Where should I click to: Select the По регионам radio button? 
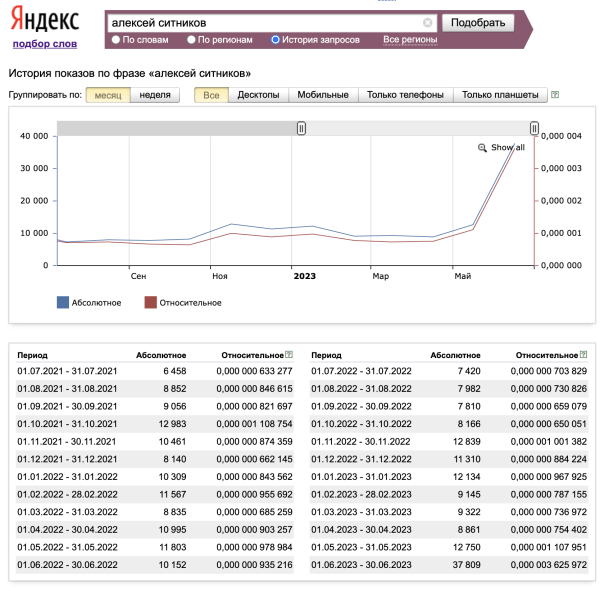(x=191, y=39)
